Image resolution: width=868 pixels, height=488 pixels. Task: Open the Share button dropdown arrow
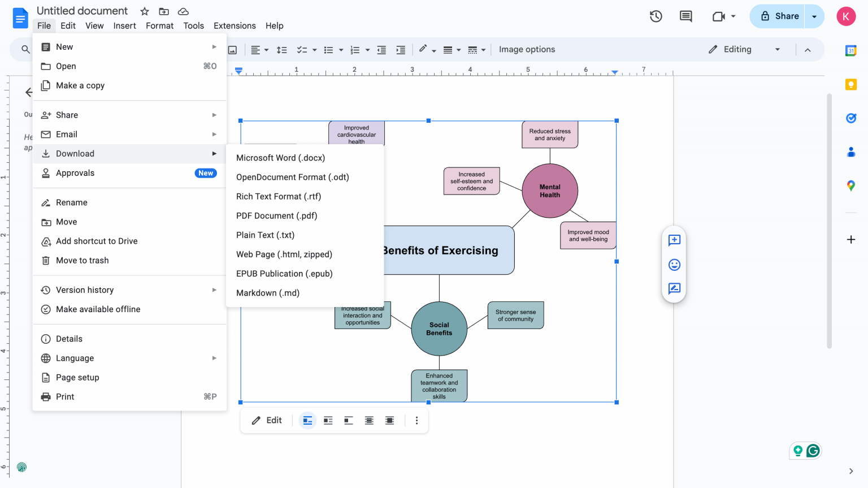(x=813, y=16)
